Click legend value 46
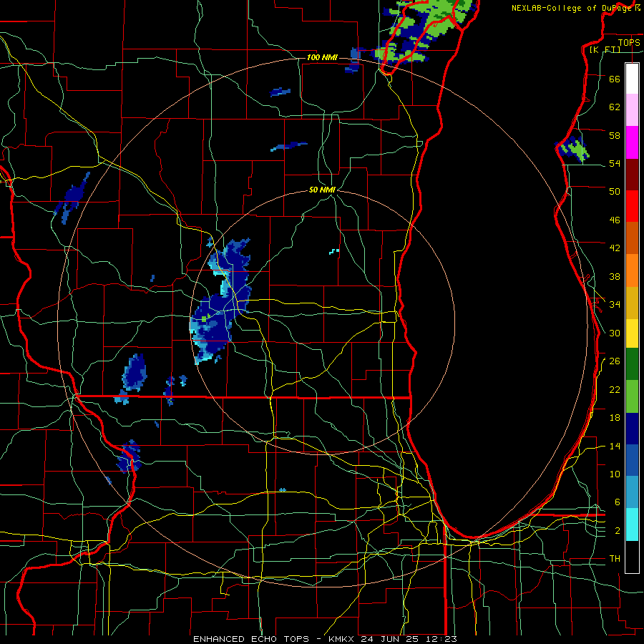This screenshot has height=644, width=644. pos(615,220)
